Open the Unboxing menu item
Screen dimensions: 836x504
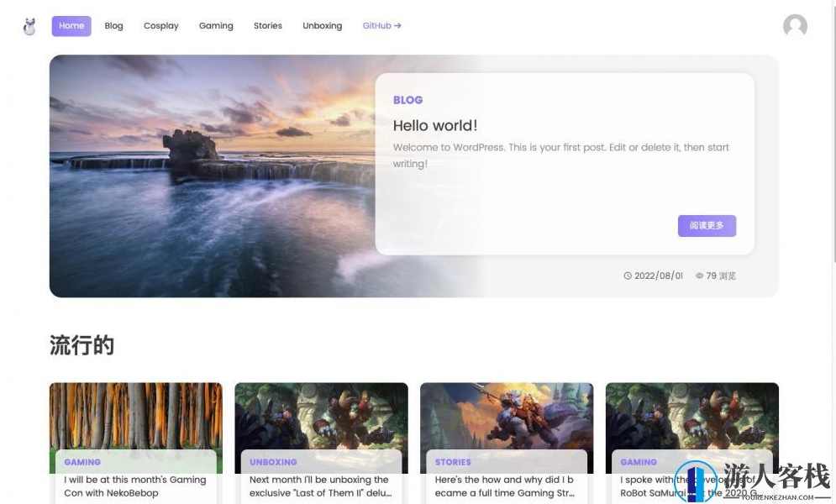point(322,26)
